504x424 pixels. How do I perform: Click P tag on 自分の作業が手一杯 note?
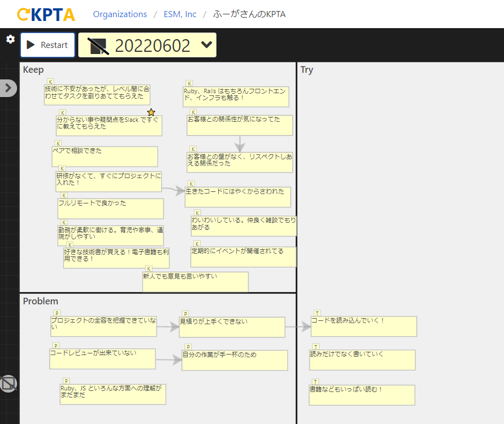[x=188, y=347]
